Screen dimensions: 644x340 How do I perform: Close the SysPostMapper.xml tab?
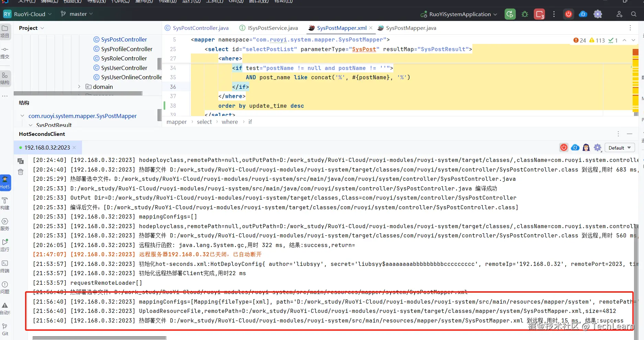[371, 28]
